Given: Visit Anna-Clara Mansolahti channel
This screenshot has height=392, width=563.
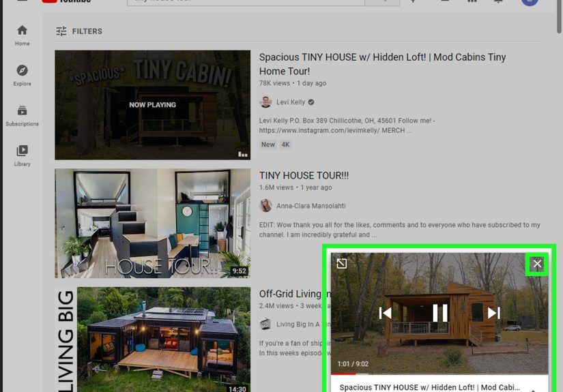Looking at the screenshot, I should coord(311,206).
